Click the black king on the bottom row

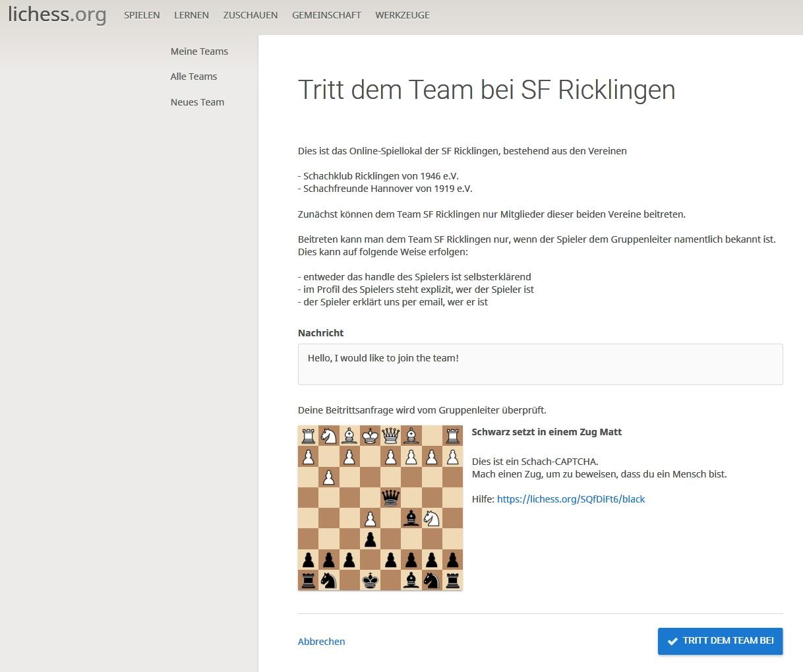coord(371,580)
